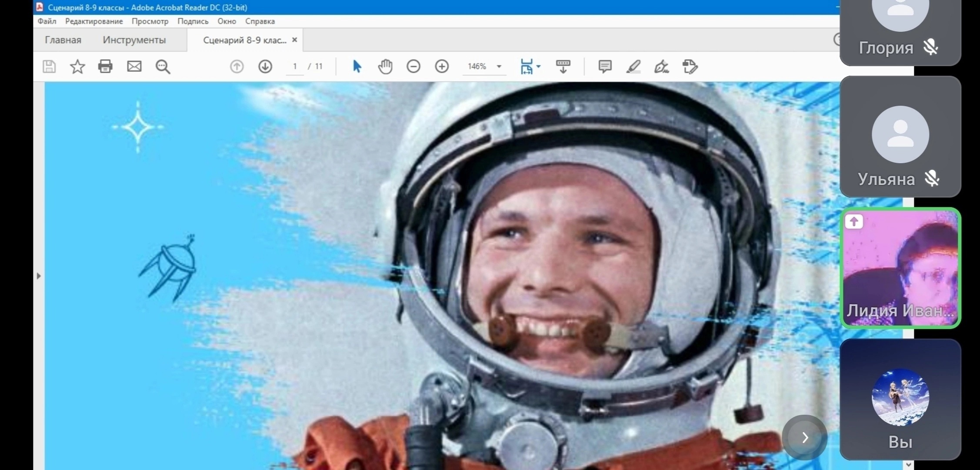980x470 pixels.
Task: Click the page number input field
Action: pyautogui.click(x=295, y=67)
